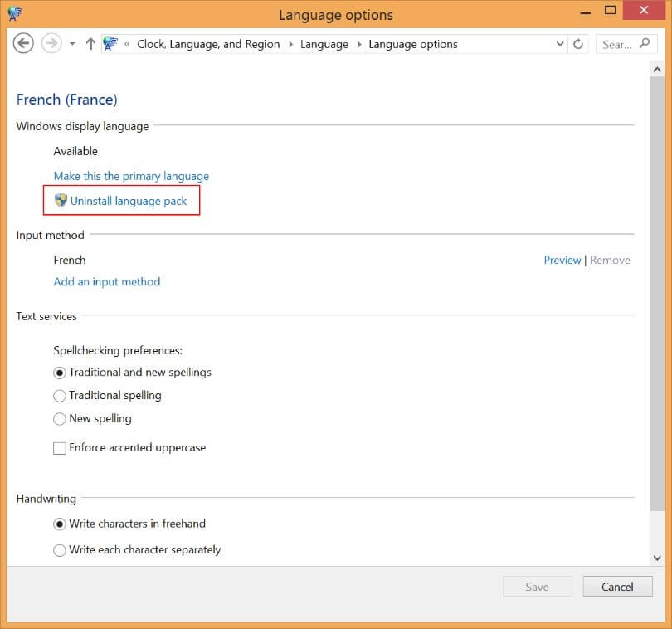Screen dimensions: 672x629
Task: Open the breadcrumb overflow double chevron
Action: point(127,44)
